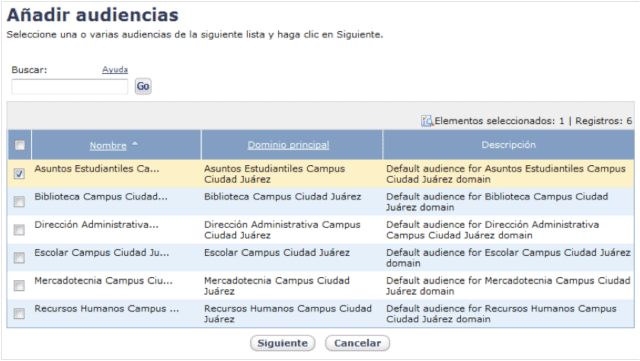Click the Recursos Humanos Campus row name
The image size is (640, 361).
pyautogui.click(x=107, y=309)
